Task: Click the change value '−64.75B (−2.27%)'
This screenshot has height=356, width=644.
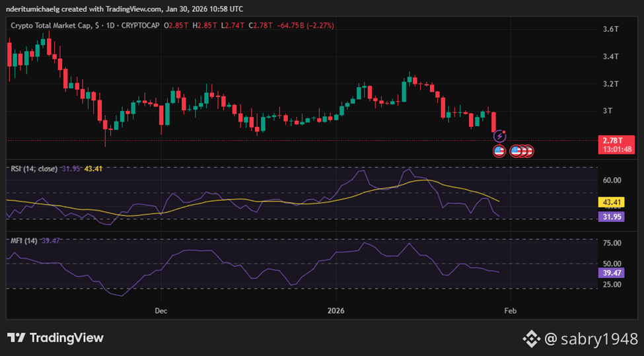Action: click(305, 26)
